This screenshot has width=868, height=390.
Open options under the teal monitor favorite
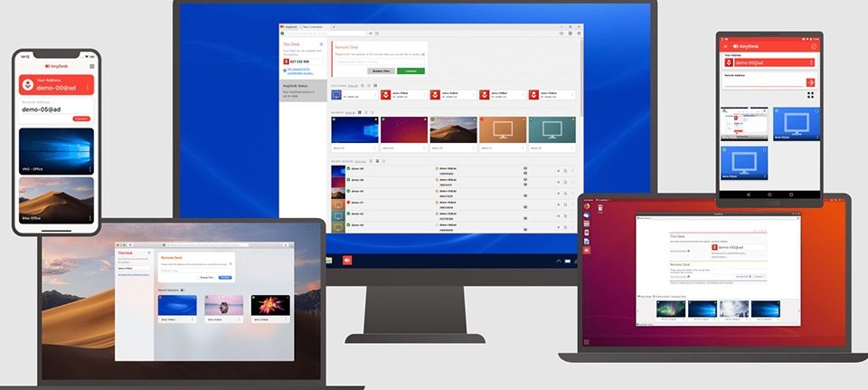[x=571, y=147]
